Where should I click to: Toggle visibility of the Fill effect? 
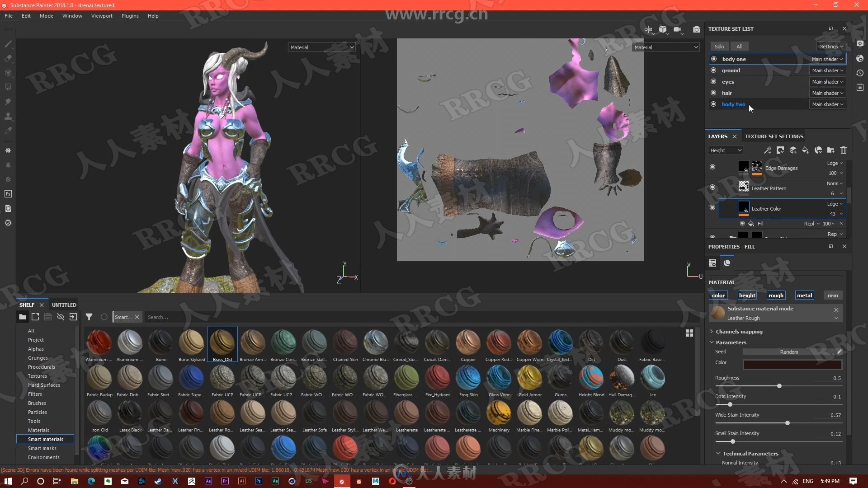coord(742,224)
